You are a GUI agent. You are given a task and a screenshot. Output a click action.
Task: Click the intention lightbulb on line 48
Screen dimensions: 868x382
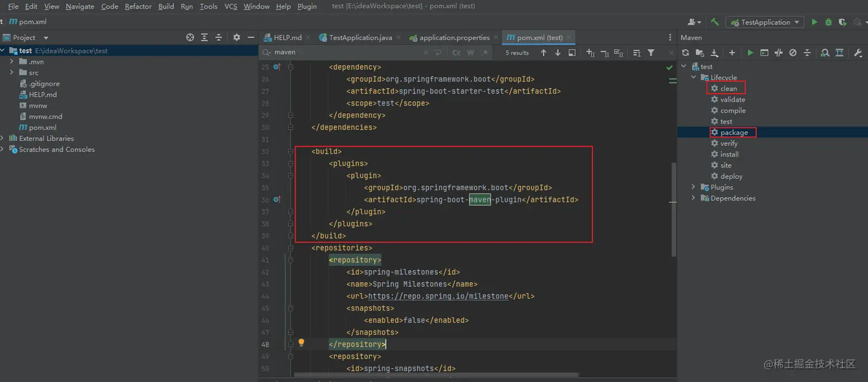[x=301, y=343]
